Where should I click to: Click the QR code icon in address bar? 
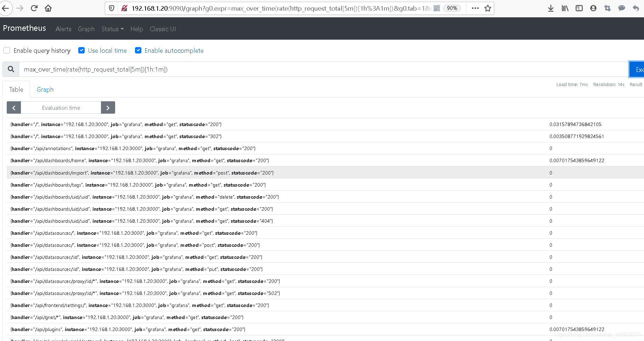point(437,8)
